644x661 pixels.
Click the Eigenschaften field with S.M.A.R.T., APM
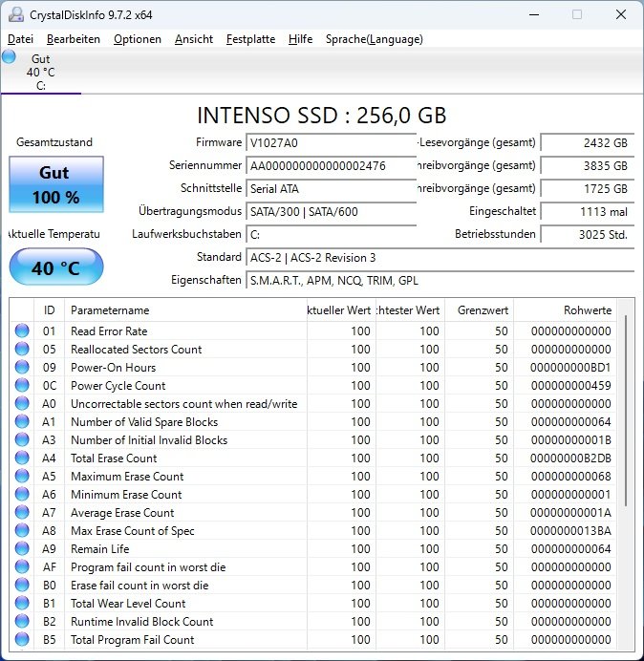point(440,280)
